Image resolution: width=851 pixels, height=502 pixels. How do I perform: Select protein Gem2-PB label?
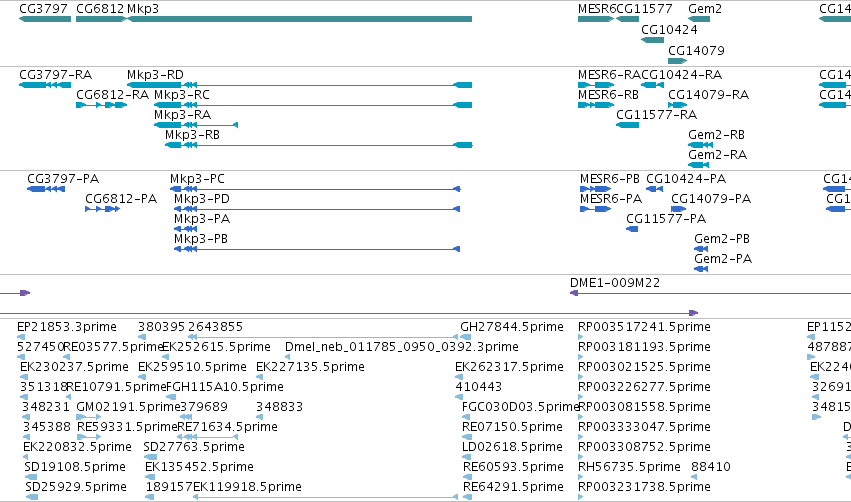tap(722, 239)
